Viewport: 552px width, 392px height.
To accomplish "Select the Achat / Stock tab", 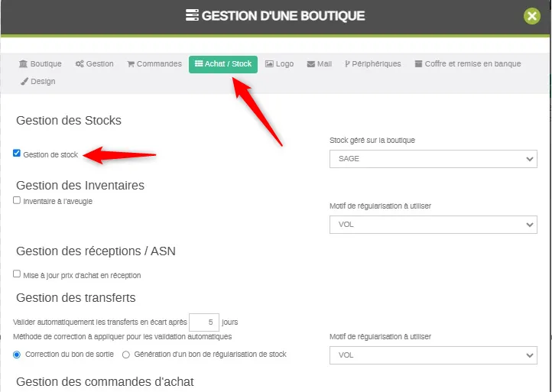I will (x=223, y=64).
